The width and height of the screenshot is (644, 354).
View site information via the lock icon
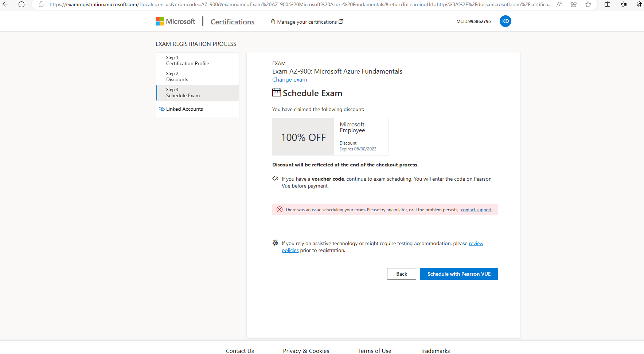[41, 4]
